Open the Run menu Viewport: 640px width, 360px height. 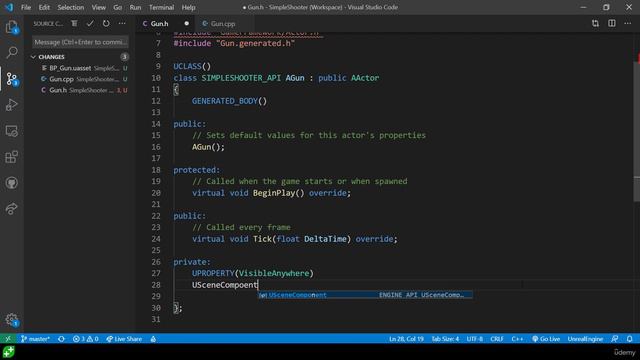[135, 7]
